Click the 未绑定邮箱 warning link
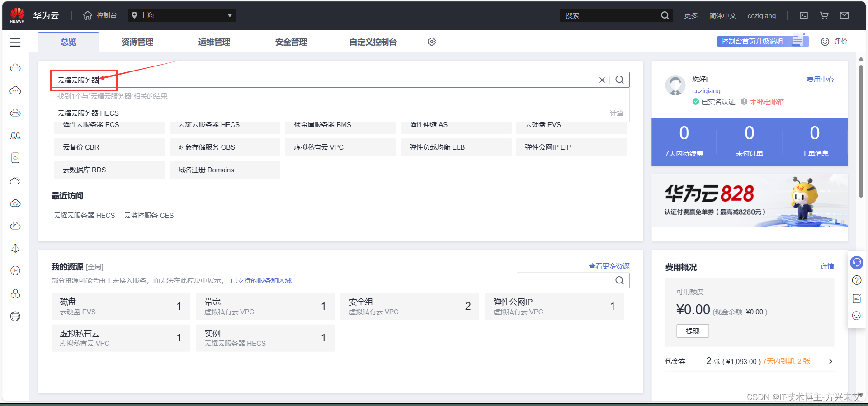Image resolution: width=868 pixels, height=406 pixels. click(x=767, y=102)
